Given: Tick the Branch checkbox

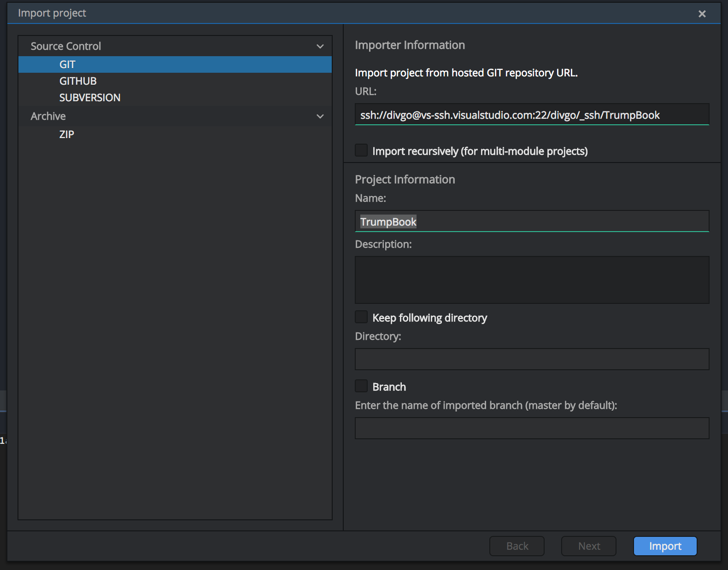Looking at the screenshot, I should (x=361, y=386).
